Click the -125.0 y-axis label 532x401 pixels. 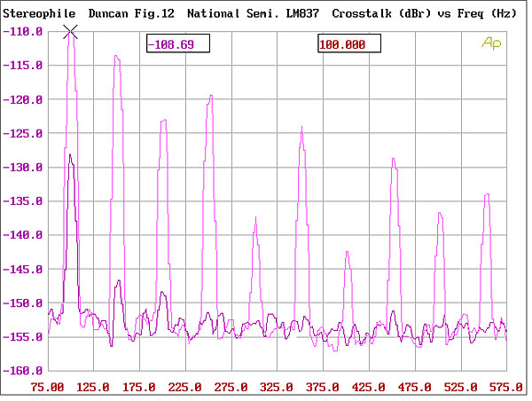click(23, 133)
